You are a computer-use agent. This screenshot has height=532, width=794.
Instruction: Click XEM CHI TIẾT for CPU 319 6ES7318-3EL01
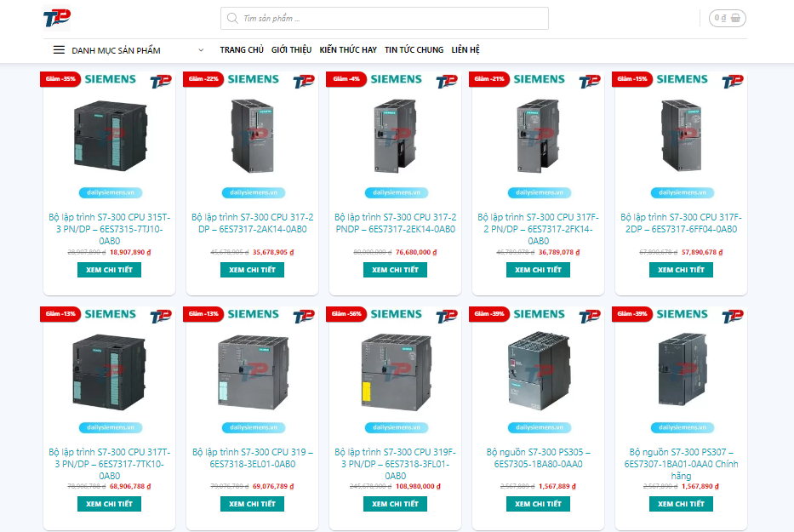[252, 504]
